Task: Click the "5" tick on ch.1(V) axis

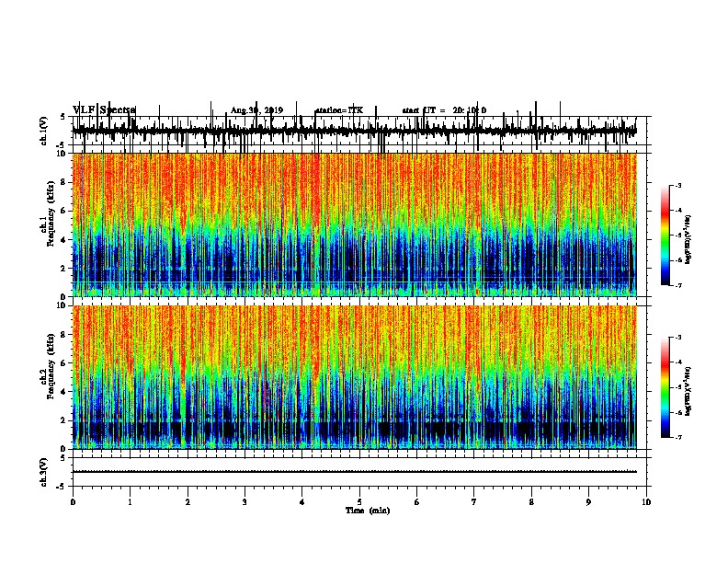Action: click(63, 117)
